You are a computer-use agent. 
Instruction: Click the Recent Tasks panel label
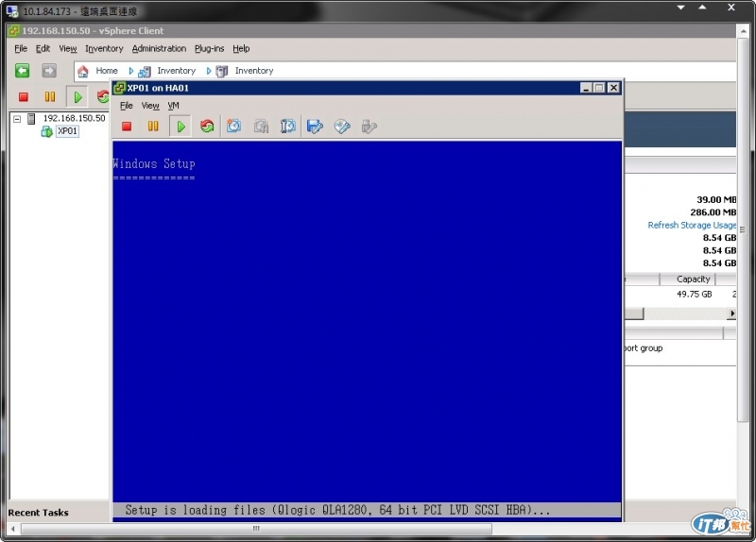[38, 513]
